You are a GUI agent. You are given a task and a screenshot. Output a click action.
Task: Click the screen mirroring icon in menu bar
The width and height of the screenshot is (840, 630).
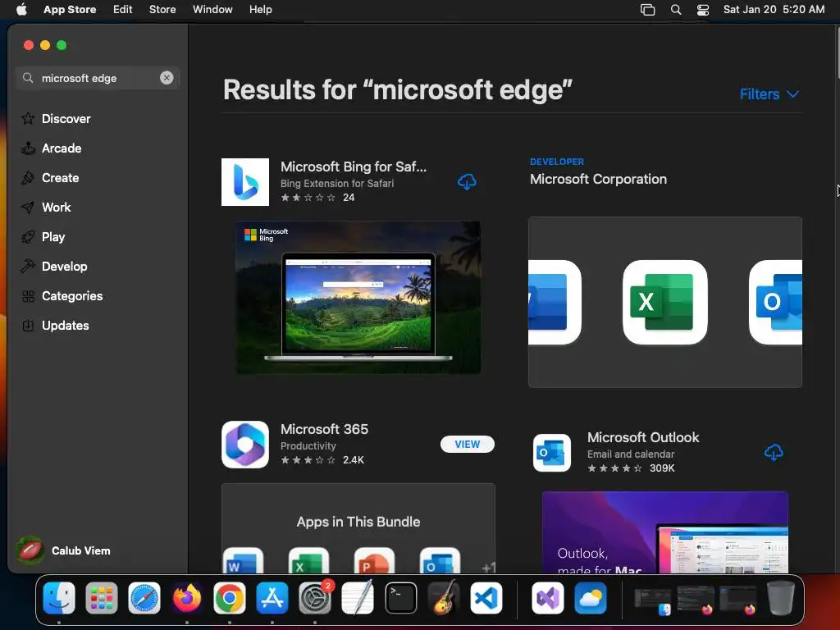pos(648,10)
